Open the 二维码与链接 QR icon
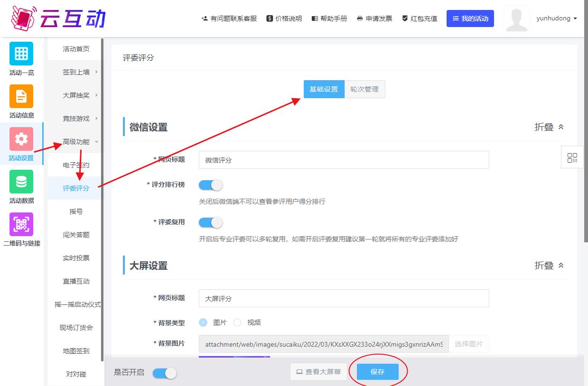Image resolution: width=588 pixels, height=386 pixels. (x=21, y=224)
